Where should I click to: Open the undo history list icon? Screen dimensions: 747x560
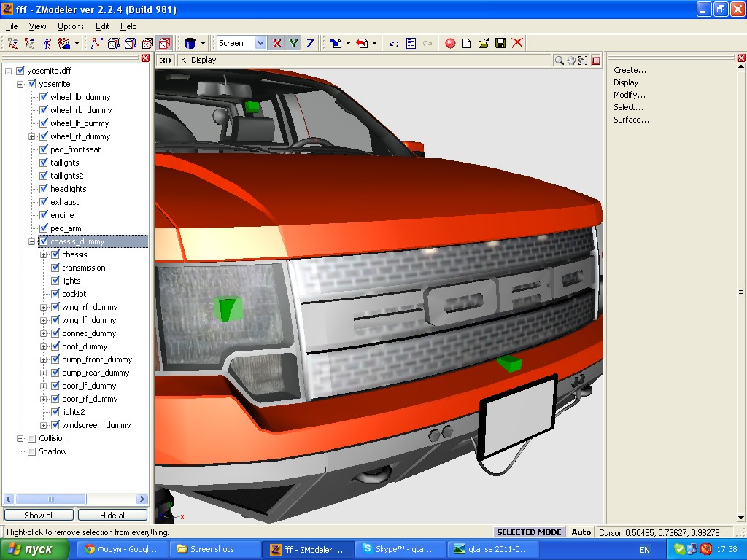tap(411, 43)
